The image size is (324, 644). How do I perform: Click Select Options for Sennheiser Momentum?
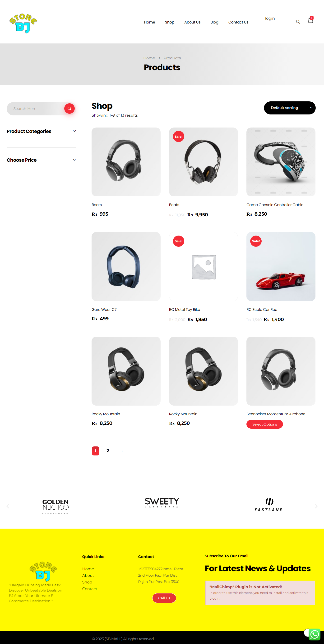click(x=264, y=424)
